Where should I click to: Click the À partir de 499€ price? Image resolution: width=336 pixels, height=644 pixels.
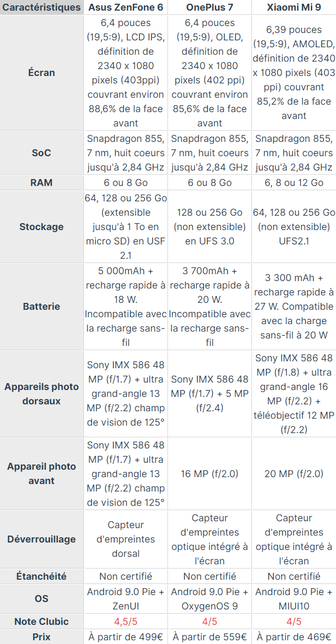click(x=126, y=637)
